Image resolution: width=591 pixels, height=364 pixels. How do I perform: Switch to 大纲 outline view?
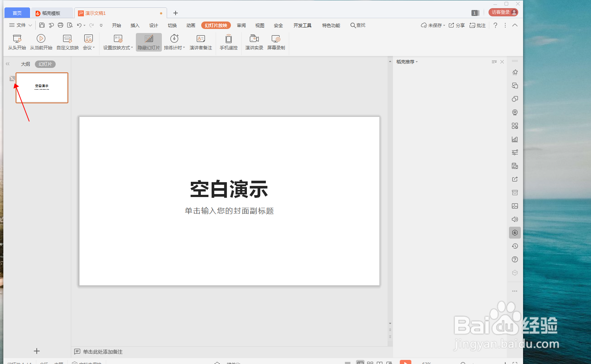25,64
